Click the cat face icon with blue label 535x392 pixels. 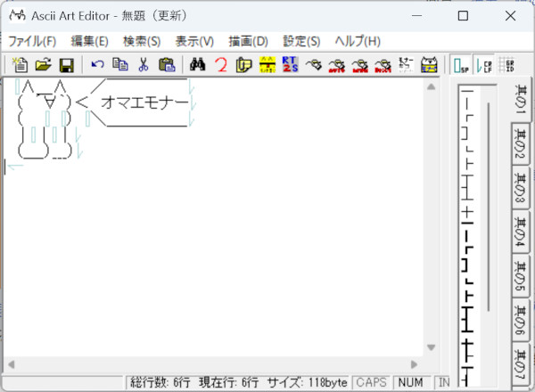tap(429, 64)
